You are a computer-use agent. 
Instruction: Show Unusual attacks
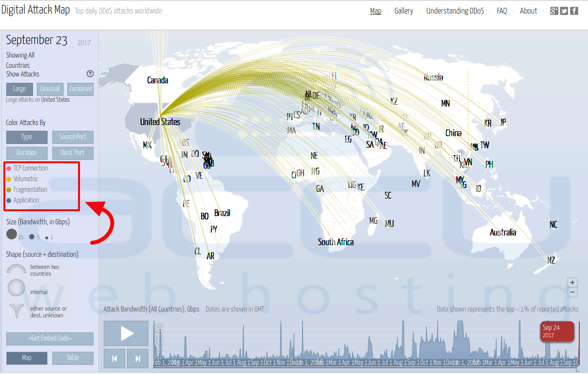50,89
